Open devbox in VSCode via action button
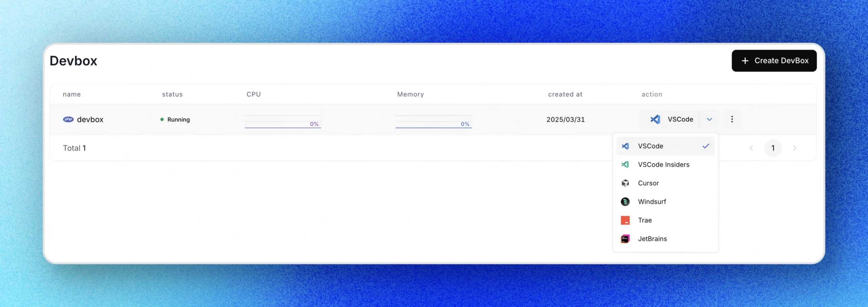868x307 pixels. pyautogui.click(x=670, y=119)
